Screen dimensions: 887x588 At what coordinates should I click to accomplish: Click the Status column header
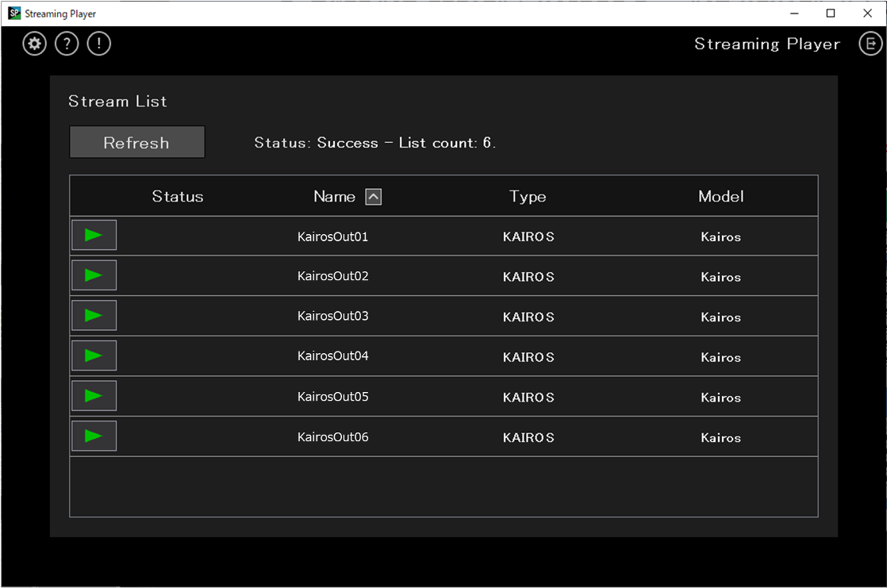tap(177, 196)
